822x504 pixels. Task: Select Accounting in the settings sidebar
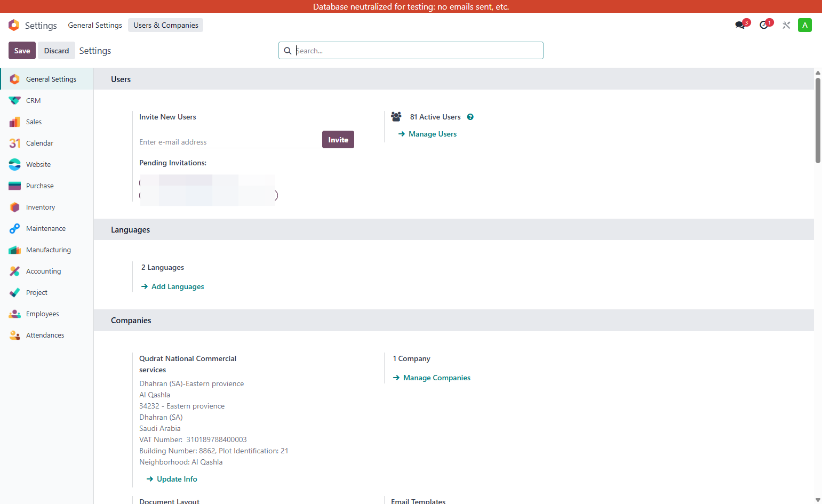[x=47, y=271]
